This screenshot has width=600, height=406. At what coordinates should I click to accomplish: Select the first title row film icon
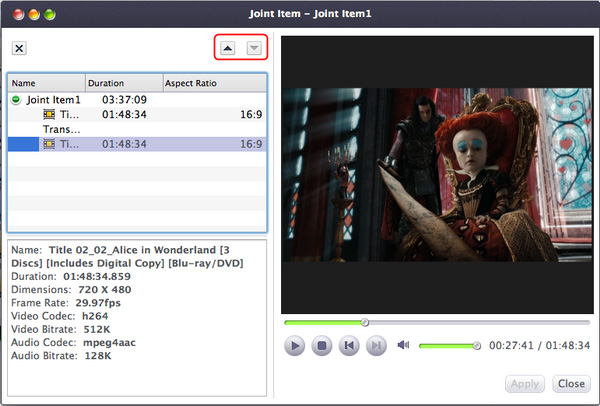[x=49, y=114]
